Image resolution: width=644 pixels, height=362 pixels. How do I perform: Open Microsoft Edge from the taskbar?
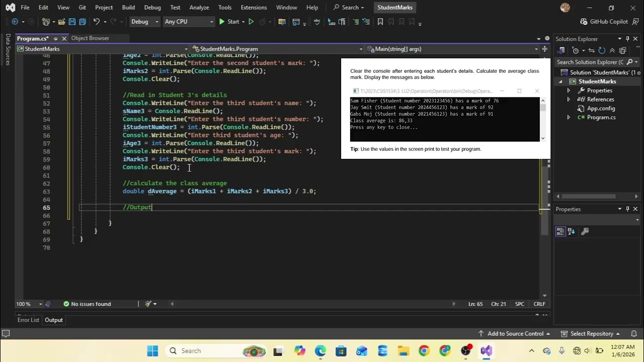(x=320, y=351)
